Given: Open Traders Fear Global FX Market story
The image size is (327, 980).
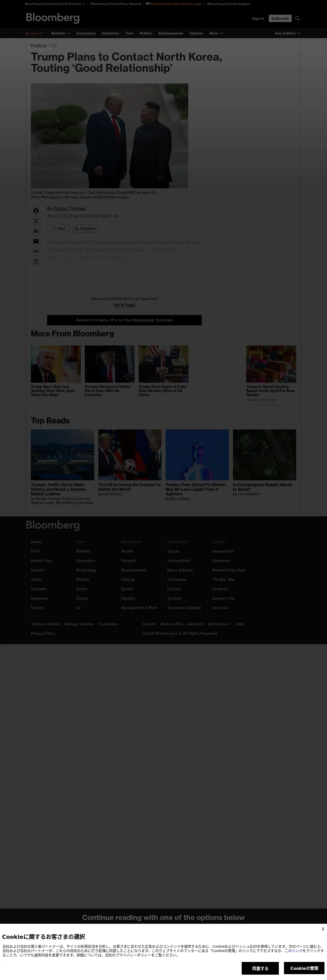Looking at the screenshot, I should (196, 489).
